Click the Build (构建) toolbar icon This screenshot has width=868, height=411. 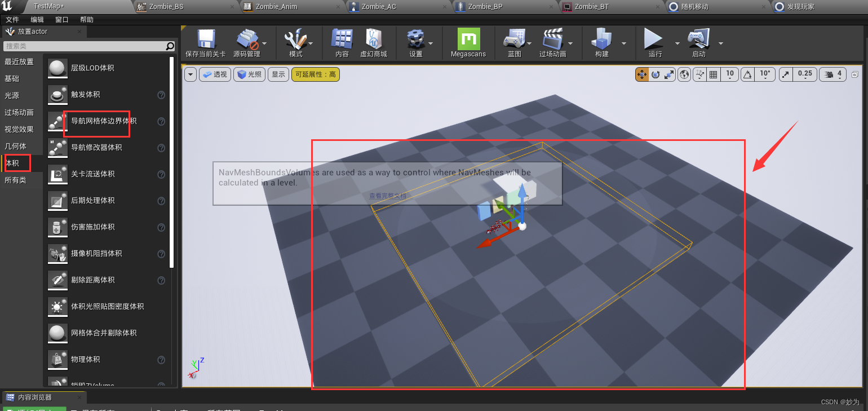601,40
